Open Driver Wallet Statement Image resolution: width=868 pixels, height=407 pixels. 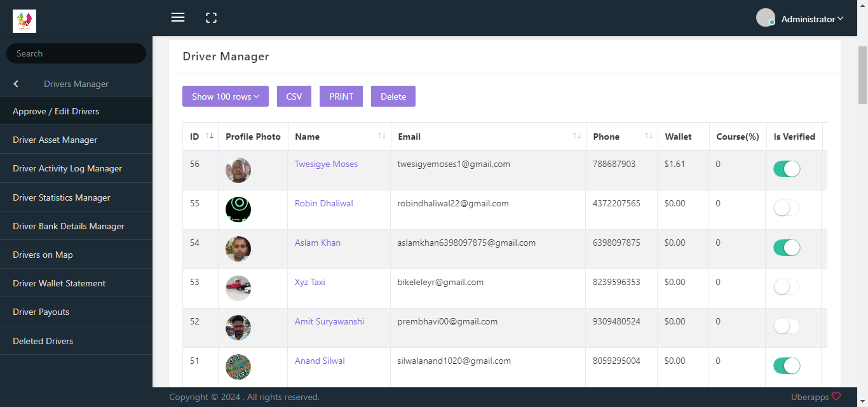[76, 283]
